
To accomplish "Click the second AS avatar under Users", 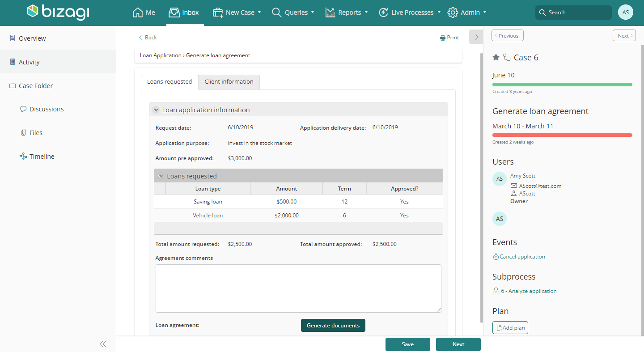I will pyautogui.click(x=500, y=219).
